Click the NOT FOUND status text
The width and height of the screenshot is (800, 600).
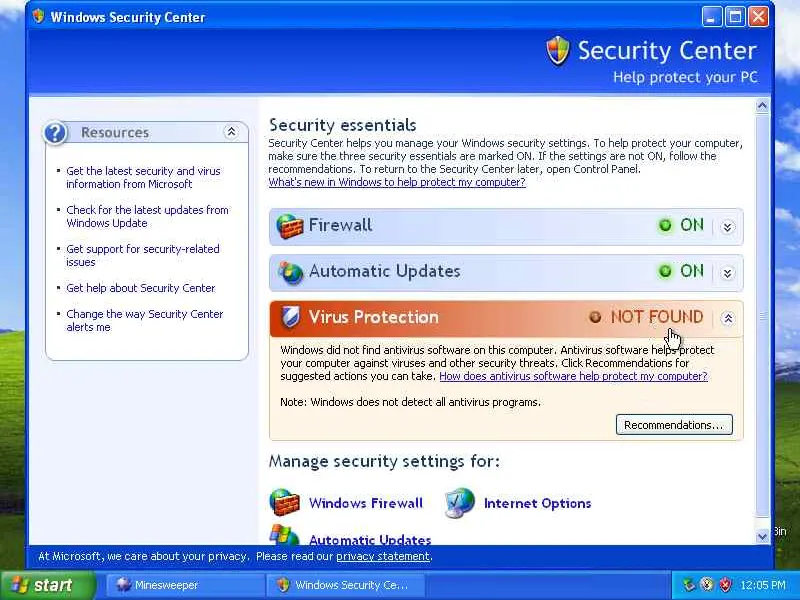[657, 317]
